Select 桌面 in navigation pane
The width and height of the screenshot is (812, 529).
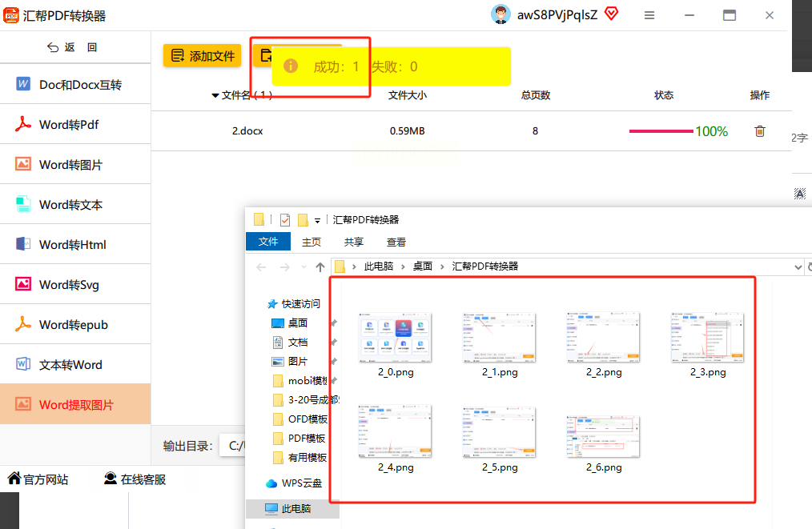[290, 323]
